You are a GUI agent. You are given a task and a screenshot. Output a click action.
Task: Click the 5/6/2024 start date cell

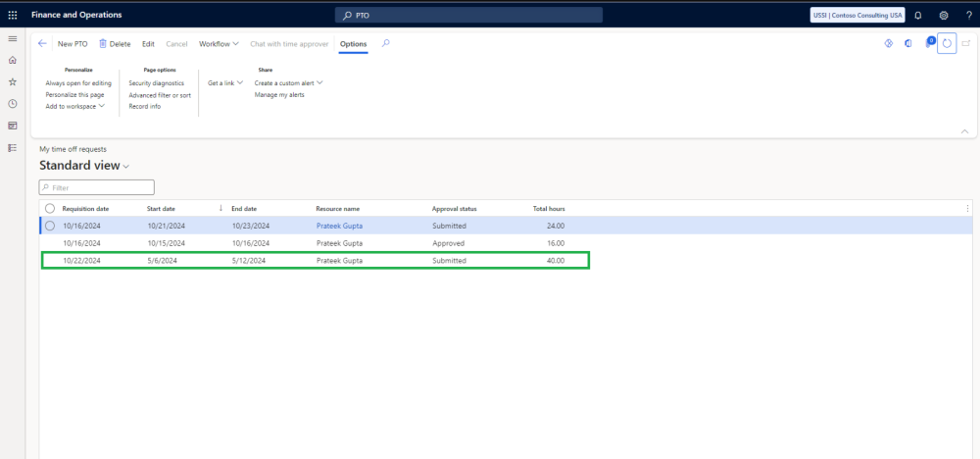163,260
